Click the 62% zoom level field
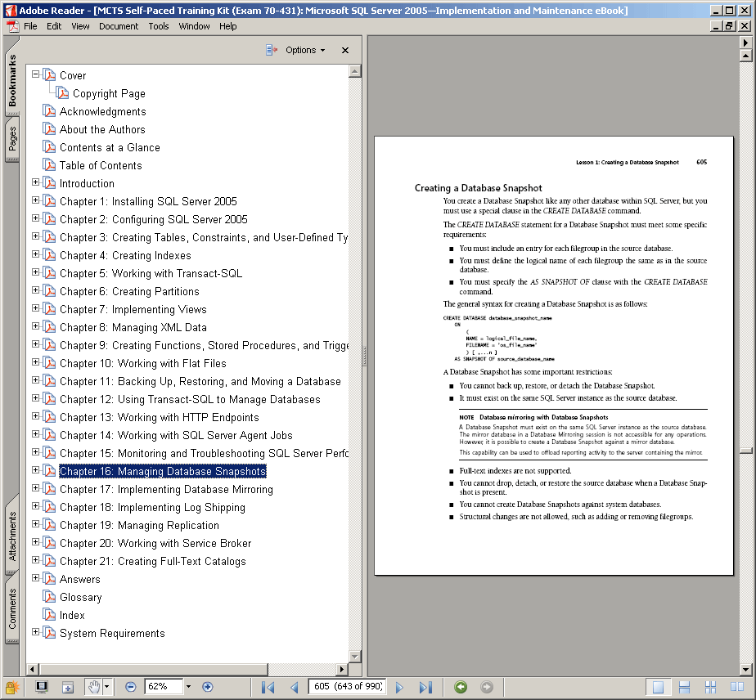 click(164, 687)
